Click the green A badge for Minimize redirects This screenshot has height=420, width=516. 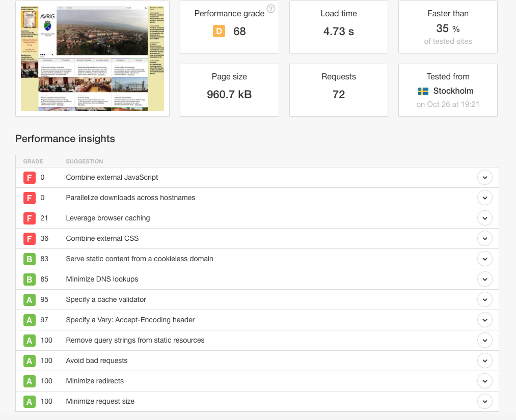click(30, 381)
